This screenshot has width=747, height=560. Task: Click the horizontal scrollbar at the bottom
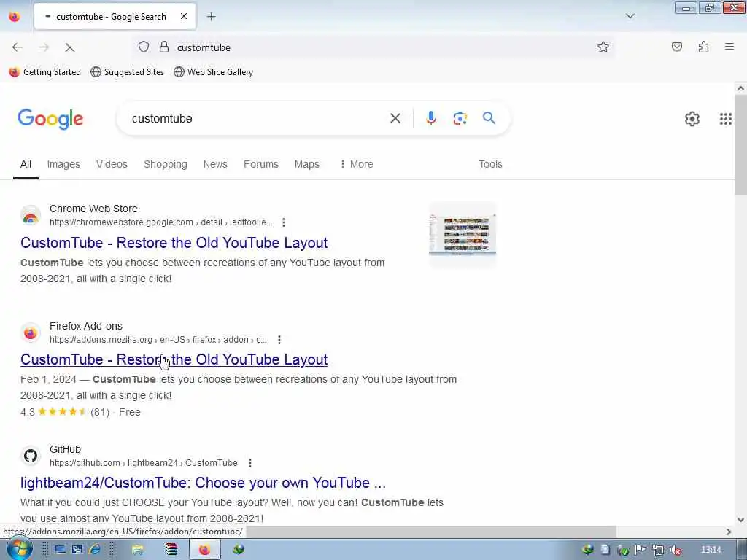point(431,532)
